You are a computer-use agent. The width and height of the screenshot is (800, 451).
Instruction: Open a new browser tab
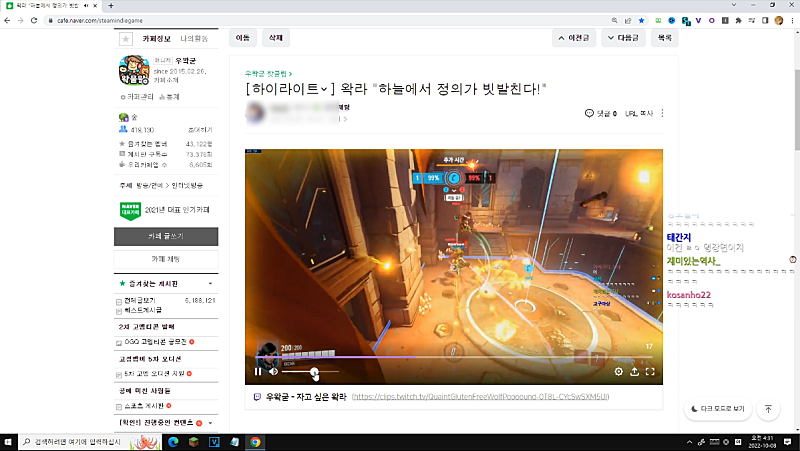click(x=111, y=6)
